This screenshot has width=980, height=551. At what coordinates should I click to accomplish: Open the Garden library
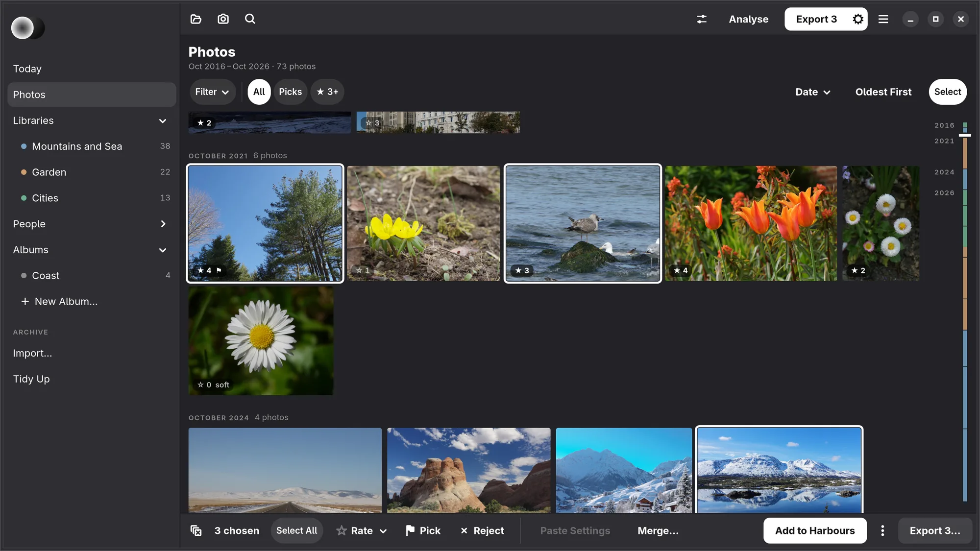92,172
